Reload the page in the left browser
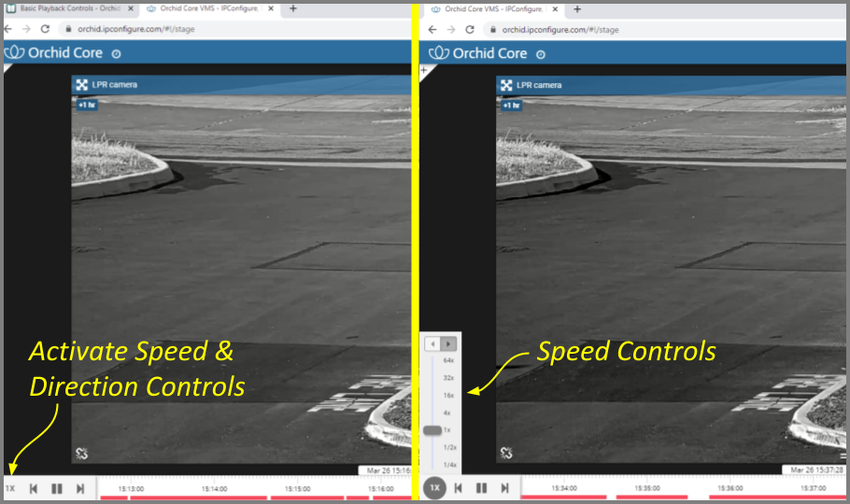 (x=45, y=29)
